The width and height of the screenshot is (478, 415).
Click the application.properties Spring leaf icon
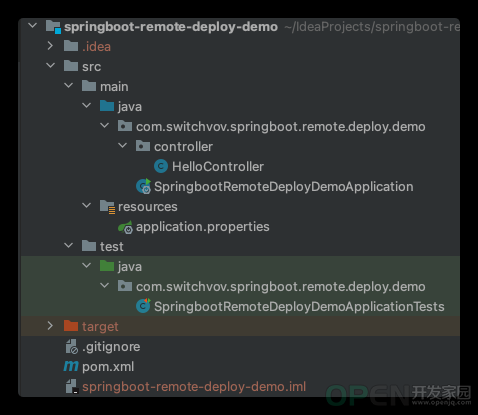click(x=125, y=227)
